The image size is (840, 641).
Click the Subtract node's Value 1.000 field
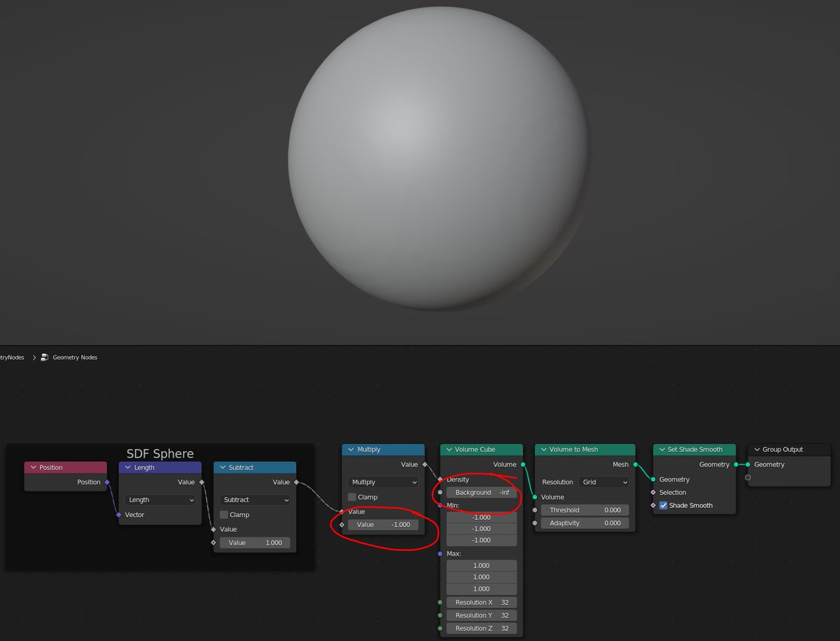(255, 542)
